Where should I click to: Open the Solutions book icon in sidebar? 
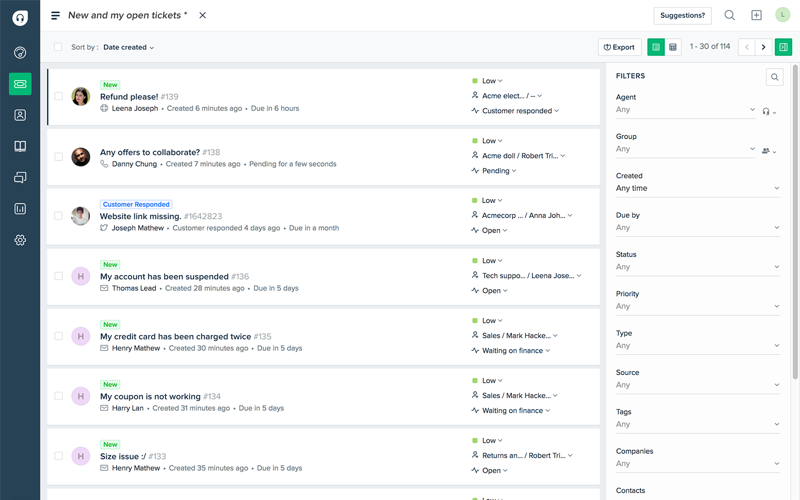coord(20,146)
